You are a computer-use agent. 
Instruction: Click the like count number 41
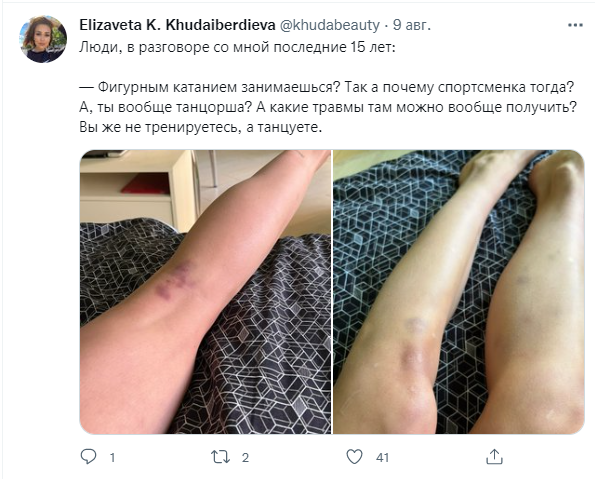[x=382, y=458]
